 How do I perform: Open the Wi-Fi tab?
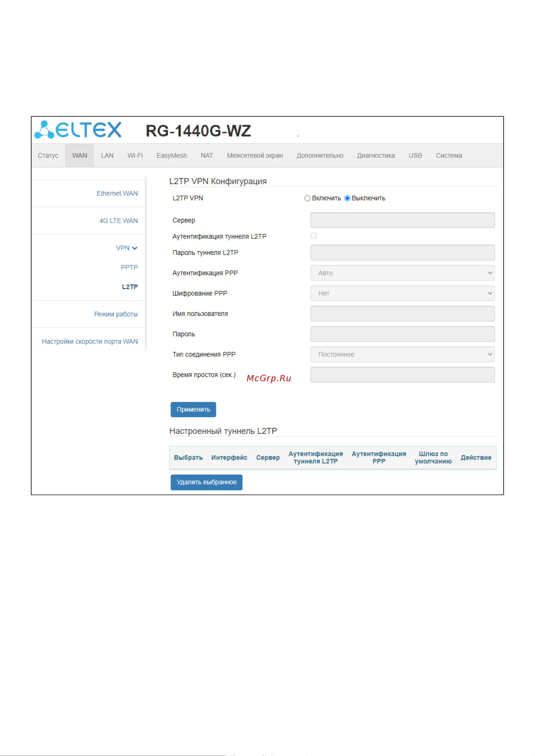pos(135,156)
